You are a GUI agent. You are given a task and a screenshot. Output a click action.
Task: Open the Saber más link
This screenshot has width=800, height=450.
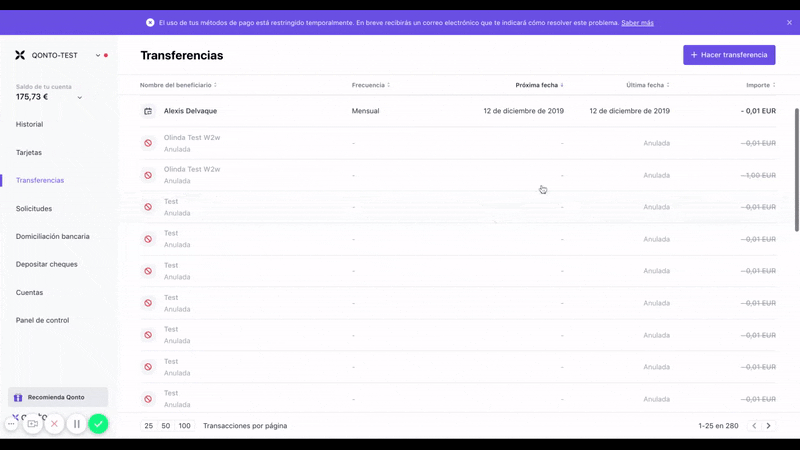point(637,23)
